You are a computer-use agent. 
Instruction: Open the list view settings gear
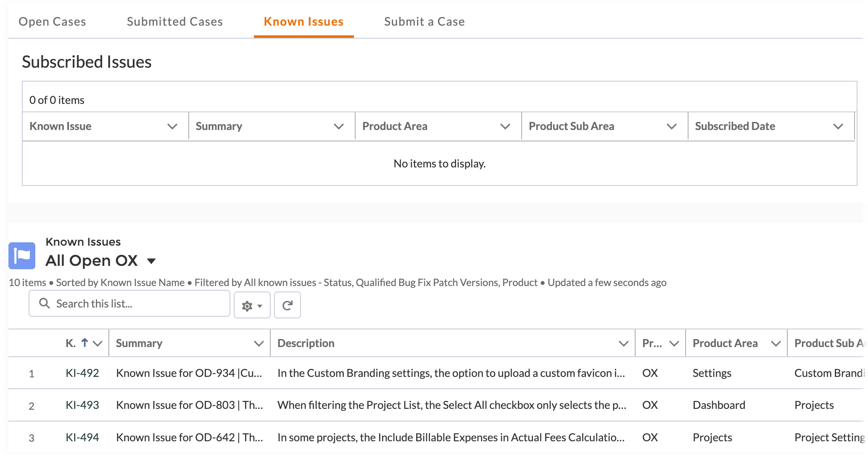coord(252,305)
